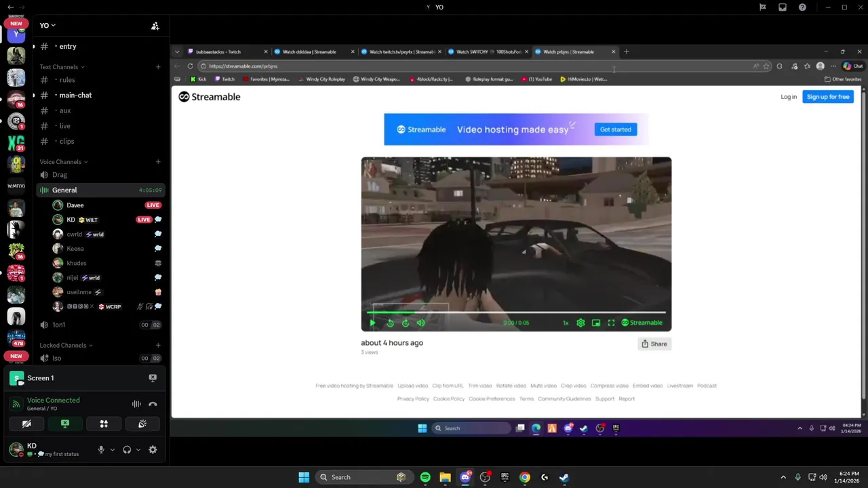Mute the Streamable video volume
The image size is (868, 488).
[420, 323]
